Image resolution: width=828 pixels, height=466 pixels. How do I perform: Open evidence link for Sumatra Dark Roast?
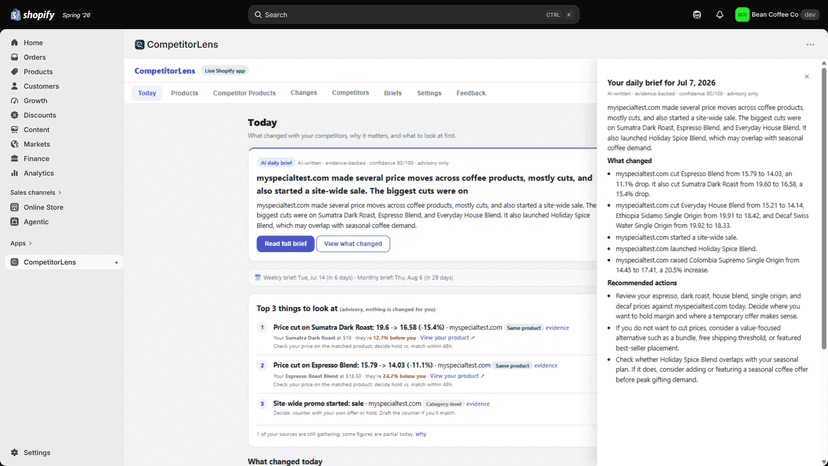557,328
